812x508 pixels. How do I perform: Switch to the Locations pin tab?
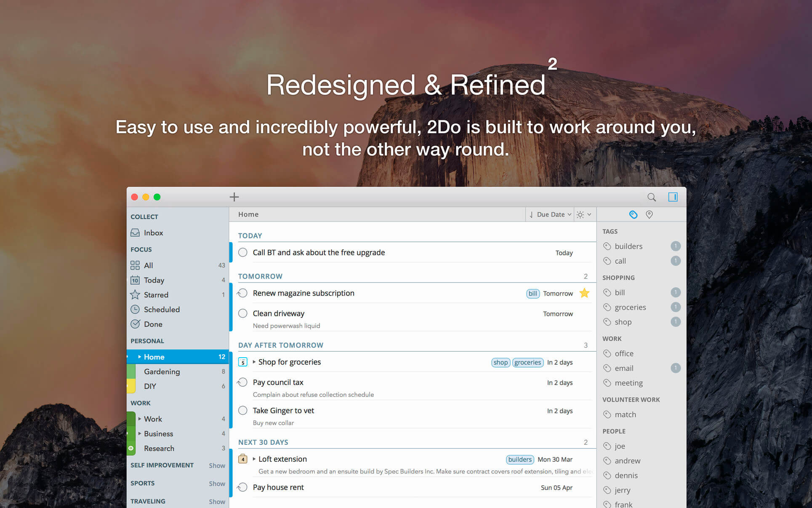(x=649, y=214)
